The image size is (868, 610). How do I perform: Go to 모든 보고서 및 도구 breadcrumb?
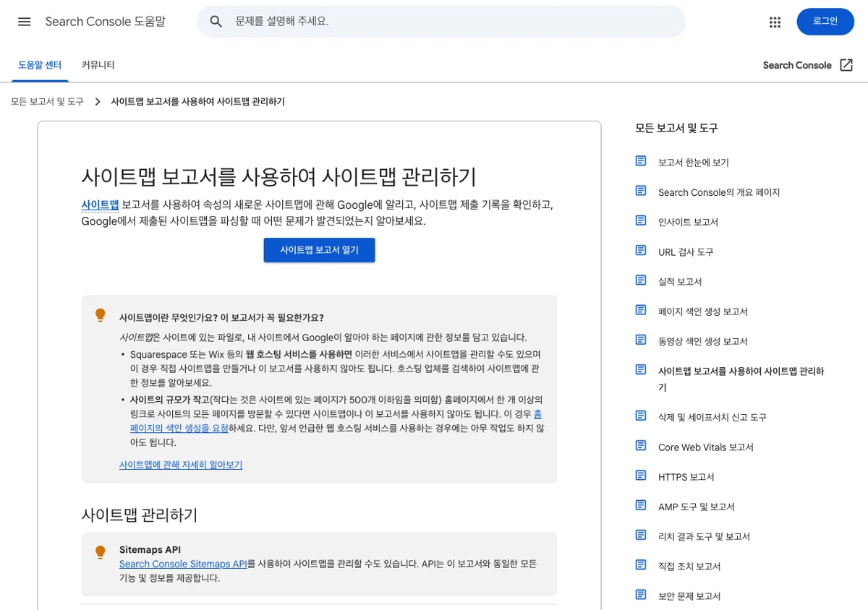pyautogui.click(x=48, y=102)
